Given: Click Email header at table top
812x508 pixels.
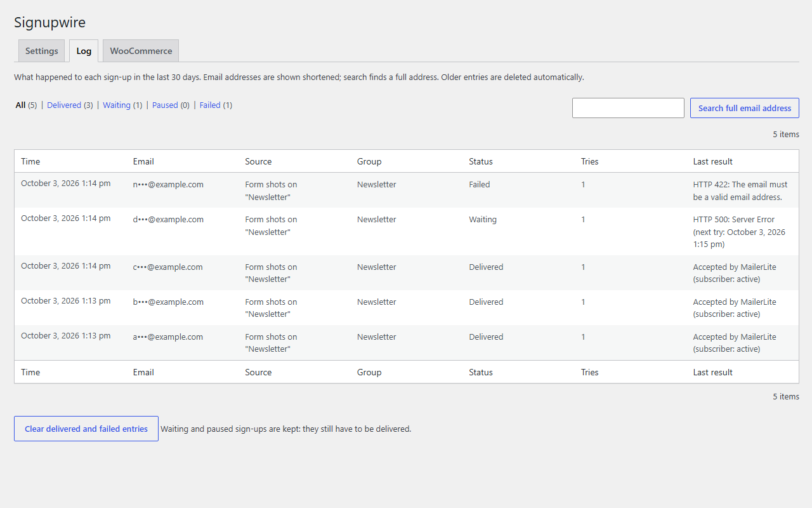Looking at the screenshot, I should (x=143, y=161).
